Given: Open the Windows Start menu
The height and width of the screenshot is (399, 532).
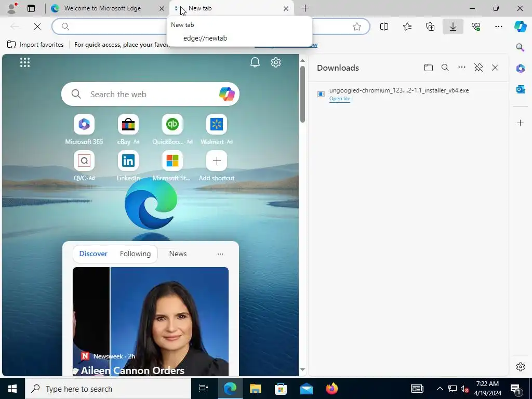Looking at the screenshot, I should pyautogui.click(x=12, y=389).
